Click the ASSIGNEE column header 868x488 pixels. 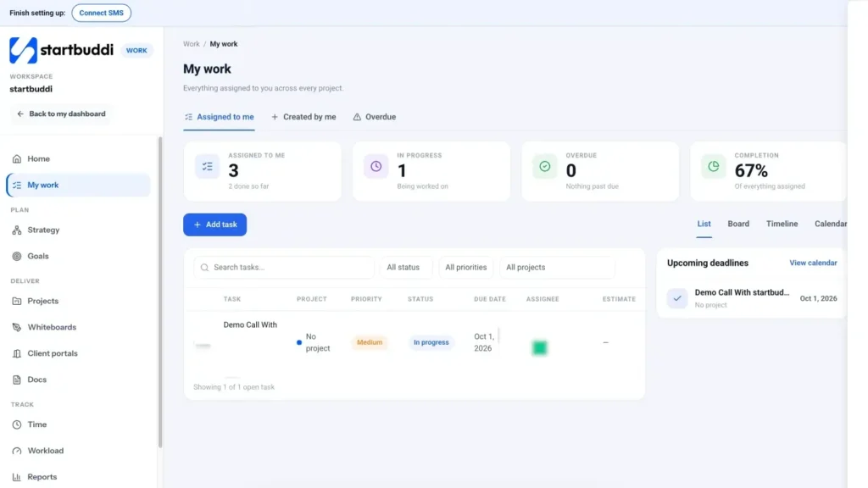(542, 299)
